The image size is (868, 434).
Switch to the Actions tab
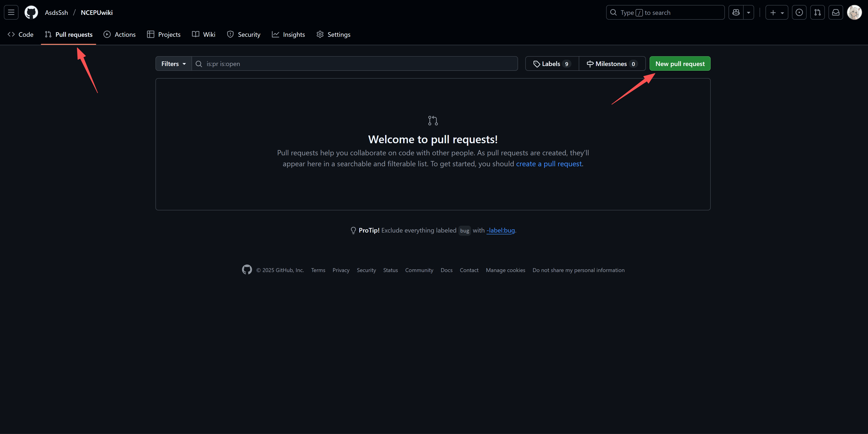[119, 34]
